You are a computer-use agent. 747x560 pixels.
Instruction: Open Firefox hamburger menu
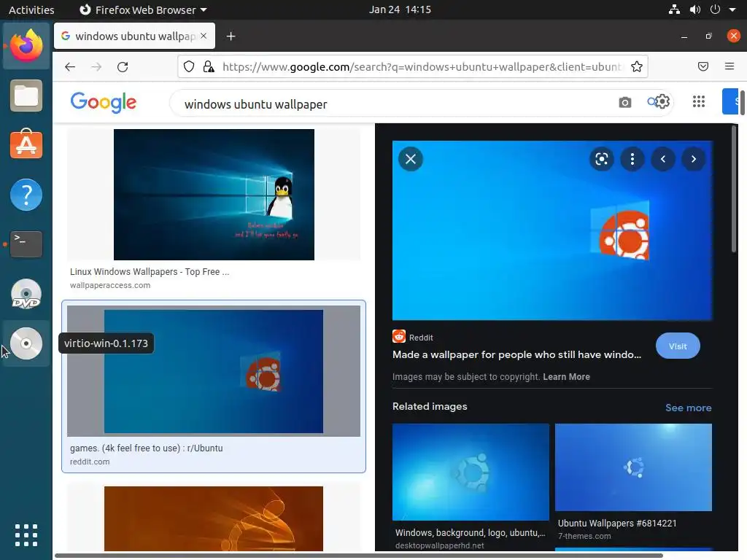pyautogui.click(x=729, y=66)
